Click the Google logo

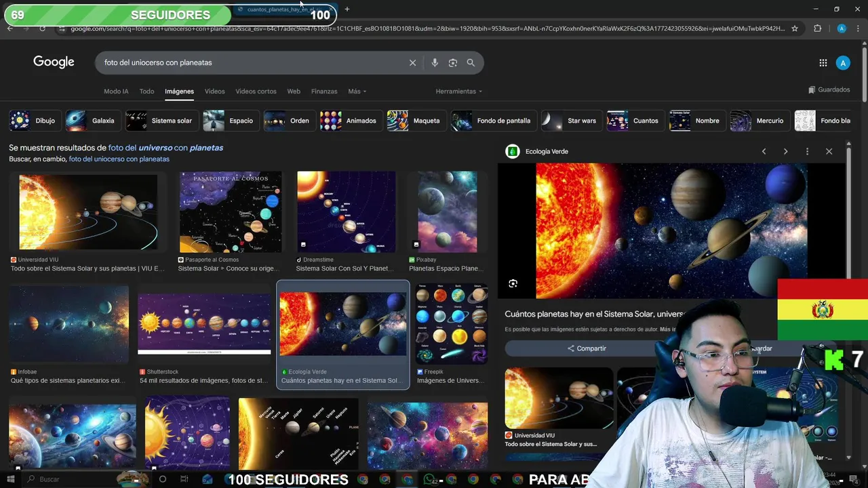[x=54, y=62]
